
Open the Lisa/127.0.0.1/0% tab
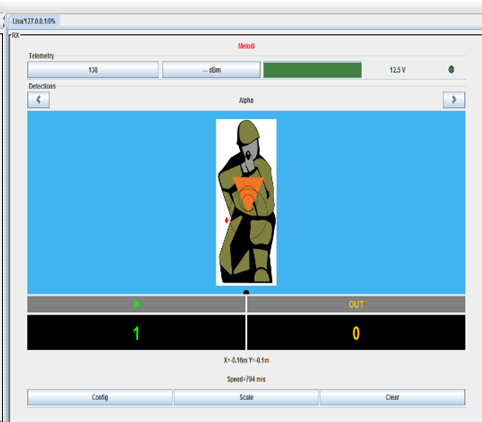(x=34, y=21)
